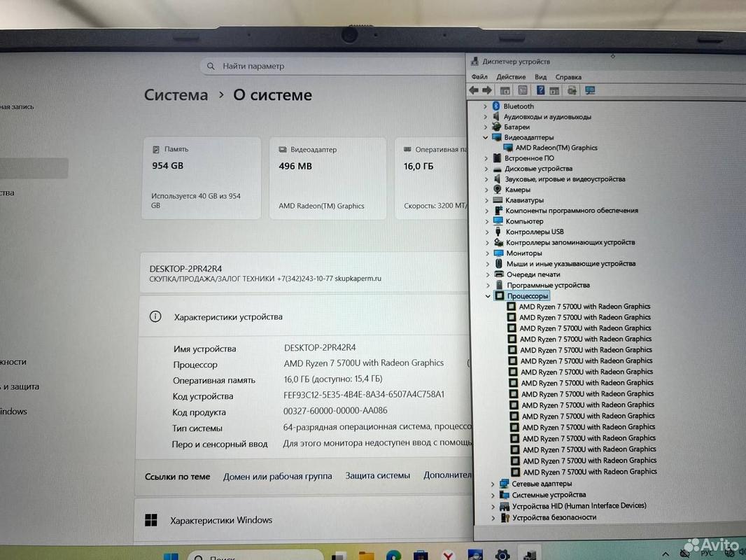Click the Forward arrow in Device Manager toolbar
Screen dimensions: 746x560
tap(487, 90)
